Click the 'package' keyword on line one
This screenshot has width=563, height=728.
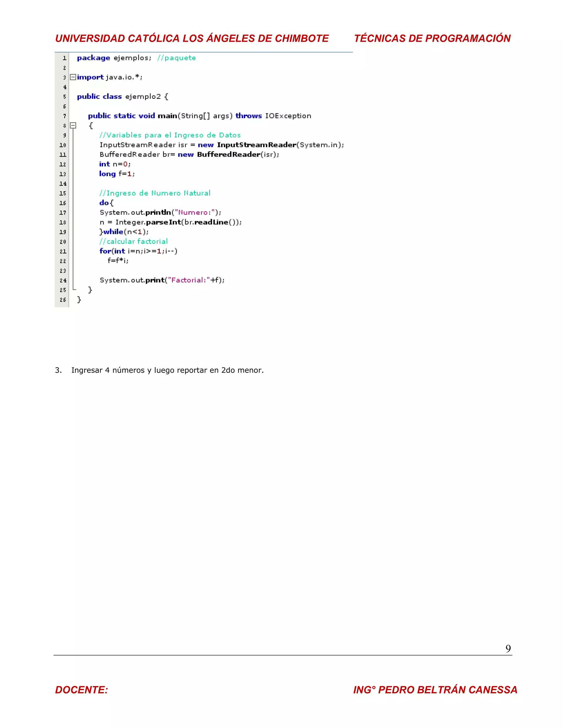coord(93,58)
